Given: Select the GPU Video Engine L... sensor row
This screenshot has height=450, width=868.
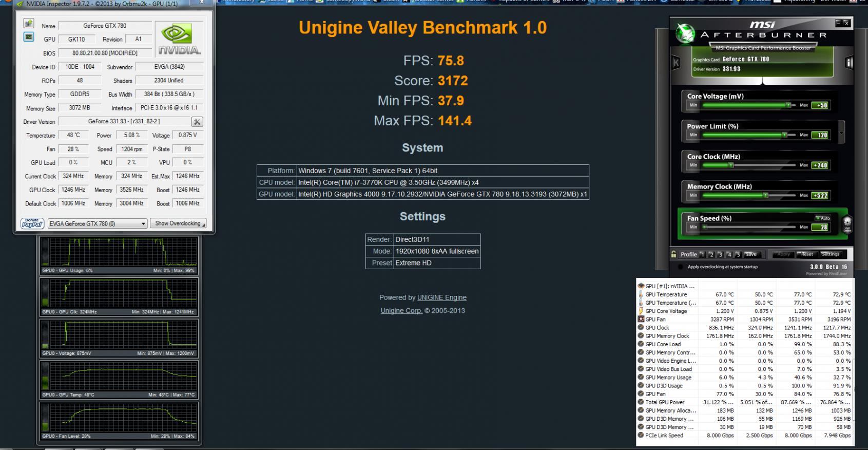Looking at the screenshot, I should tap(744, 361).
